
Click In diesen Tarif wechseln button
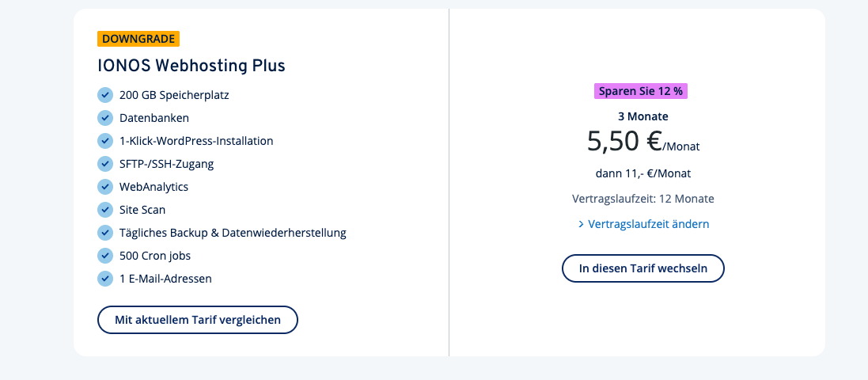tap(643, 268)
